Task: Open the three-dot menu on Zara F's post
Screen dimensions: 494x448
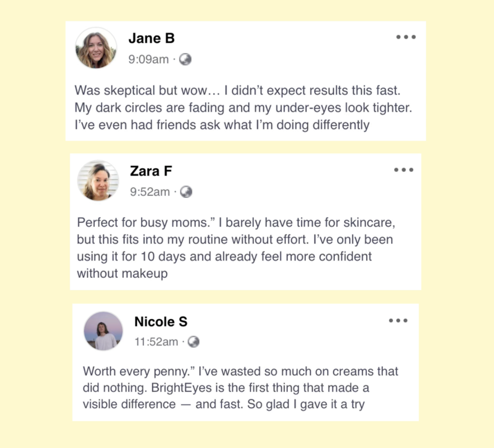Action: point(404,170)
